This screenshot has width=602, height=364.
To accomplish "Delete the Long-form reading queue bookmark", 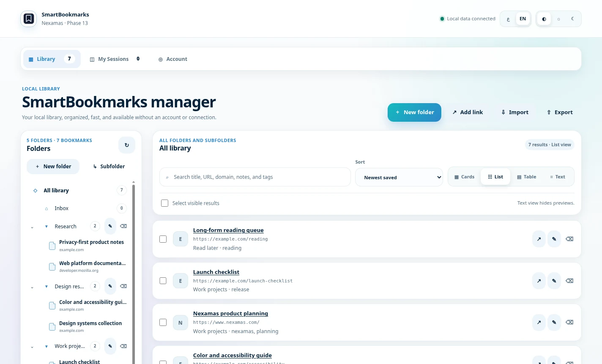I will 569,239.
